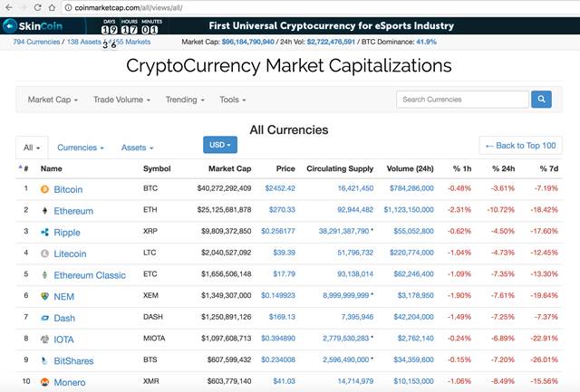Viewport: 580px width, 392px height.
Task: Click the blue search magnifier button
Action: point(541,99)
